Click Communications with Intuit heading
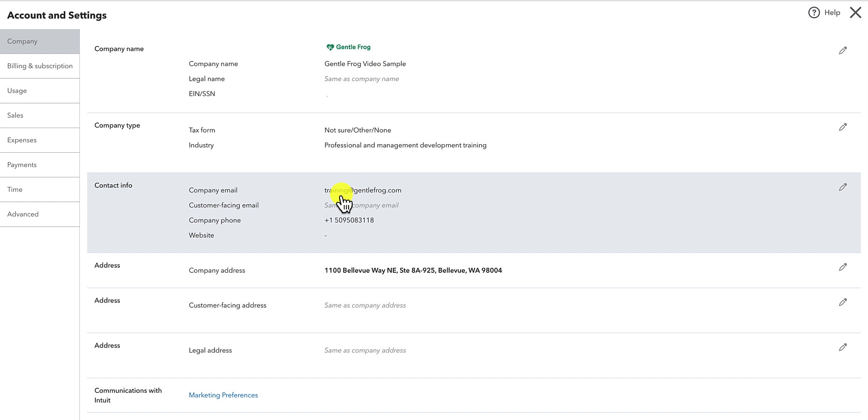 pyautogui.click(x=128, y=395)
